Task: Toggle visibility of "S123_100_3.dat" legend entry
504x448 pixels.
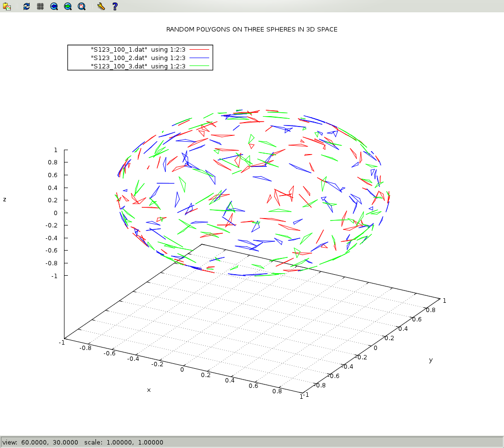Action: click(138, 66)
